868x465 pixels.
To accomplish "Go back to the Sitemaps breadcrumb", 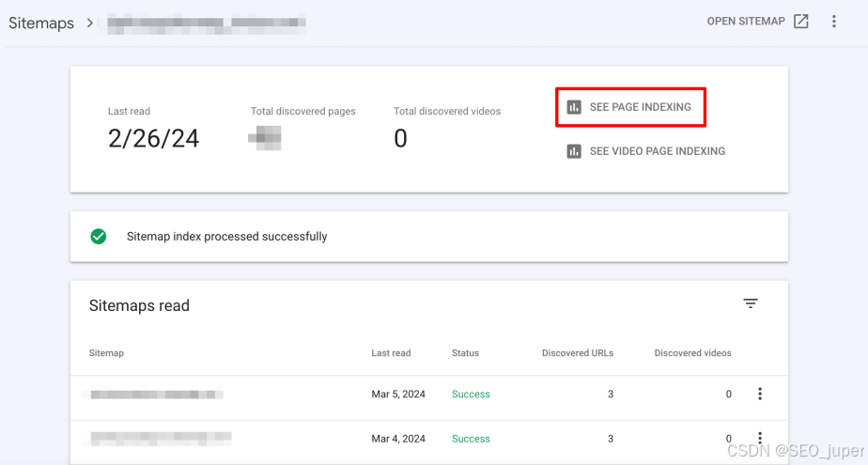I will pyautogui.click(x=41, y=23).
